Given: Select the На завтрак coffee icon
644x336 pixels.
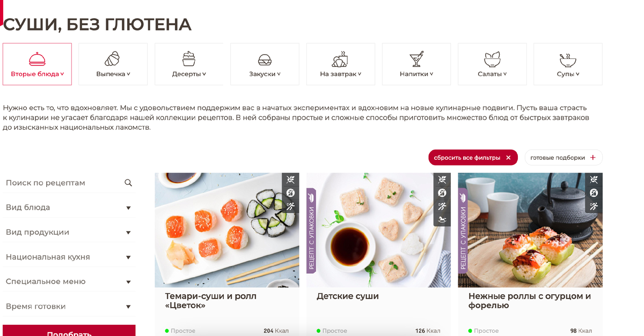Looking at the screenshot, I should point(340,58).
